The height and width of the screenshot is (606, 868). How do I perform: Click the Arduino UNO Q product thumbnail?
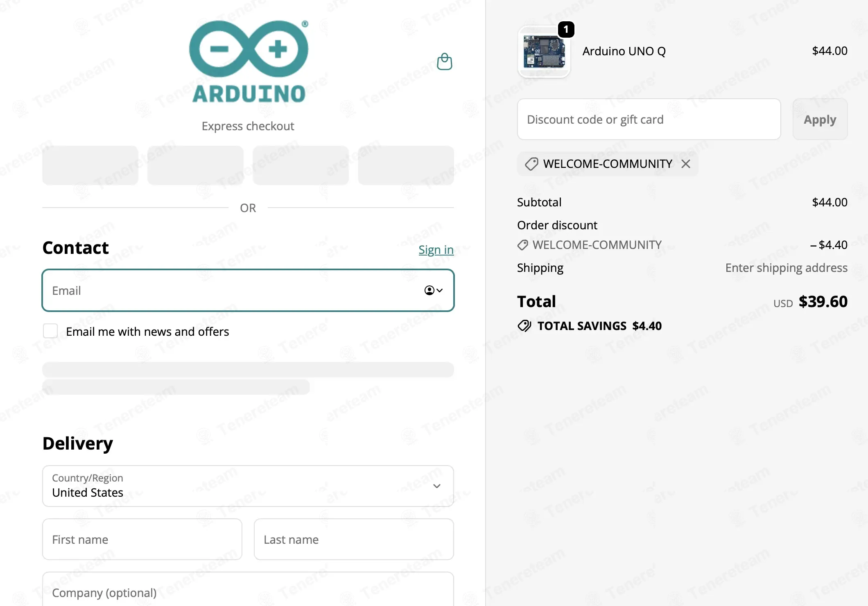pyautogui.click(x=544, y=52)
